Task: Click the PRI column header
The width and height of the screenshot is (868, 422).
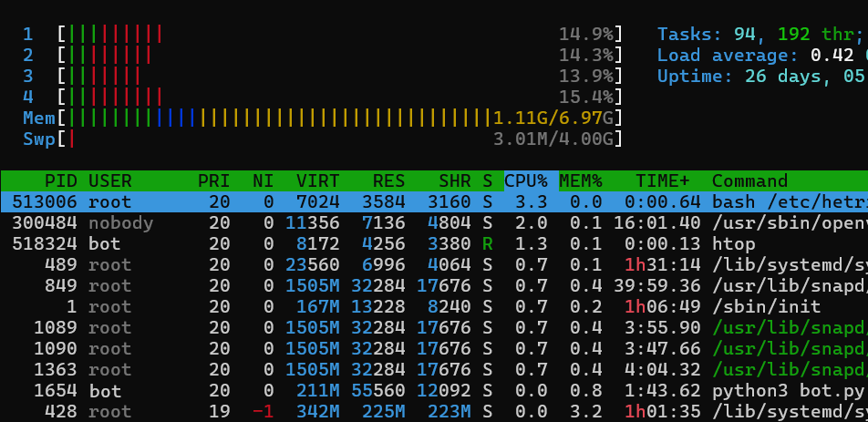Action: [213, 180]
